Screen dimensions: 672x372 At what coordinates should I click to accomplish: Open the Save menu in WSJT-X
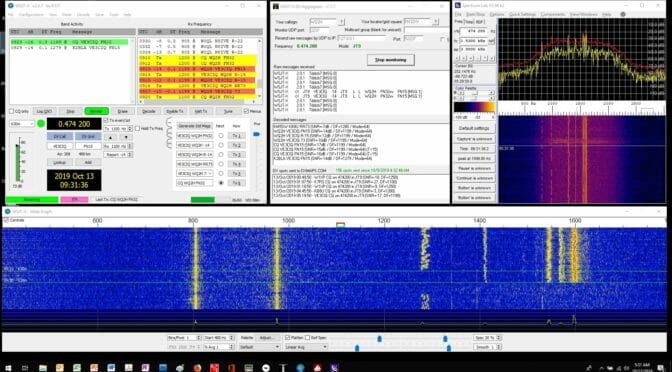coord(99,15)
